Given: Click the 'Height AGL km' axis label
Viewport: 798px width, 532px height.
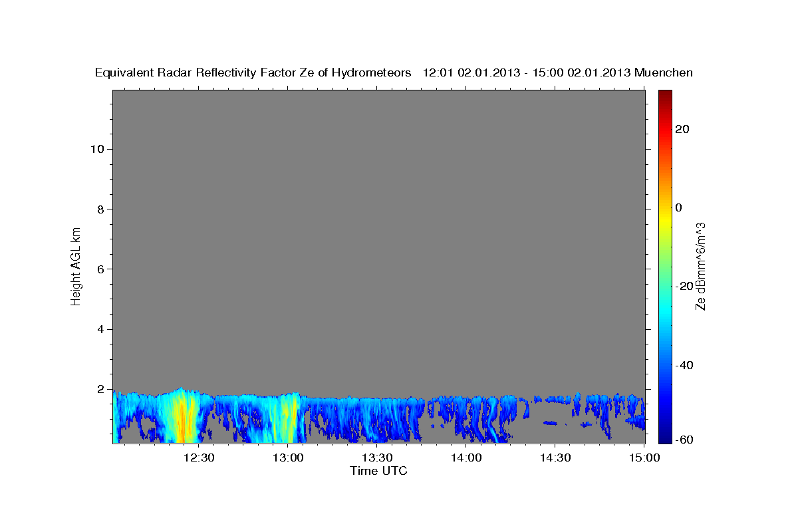Looking at the screenshot, I should click(x=76, y=265).
